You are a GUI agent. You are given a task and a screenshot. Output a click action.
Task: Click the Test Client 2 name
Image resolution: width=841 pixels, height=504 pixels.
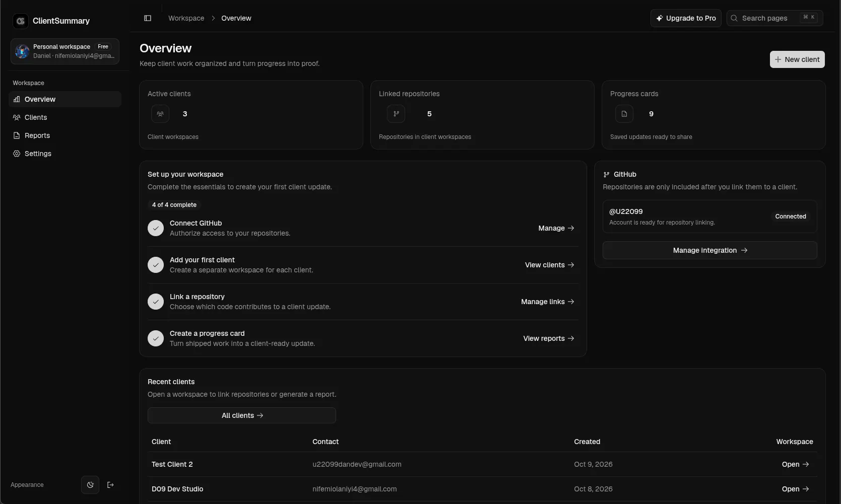172,464
